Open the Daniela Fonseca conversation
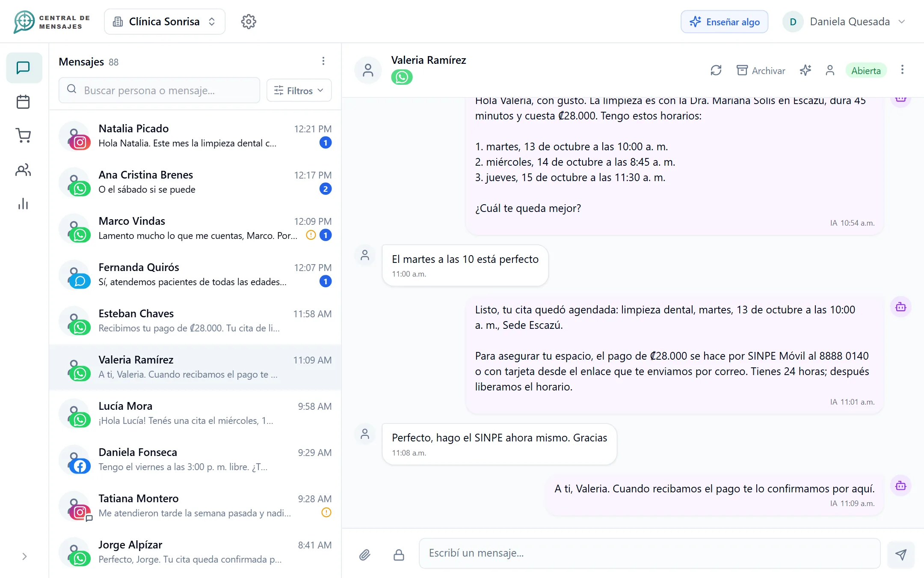The width and height of the screenshot is (924, 578). point(195,459)
